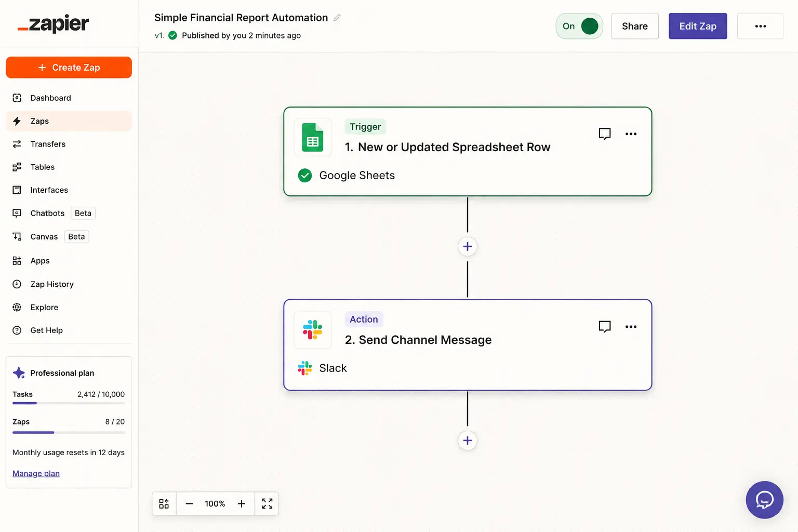Click the Action label badge

click(364, 320)
